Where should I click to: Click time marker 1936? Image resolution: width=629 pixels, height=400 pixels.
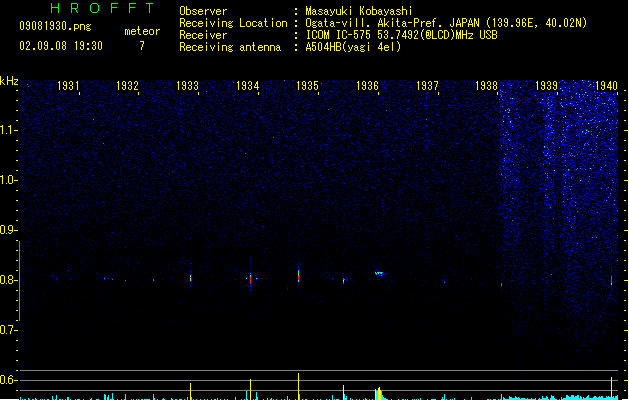[367, 86]
